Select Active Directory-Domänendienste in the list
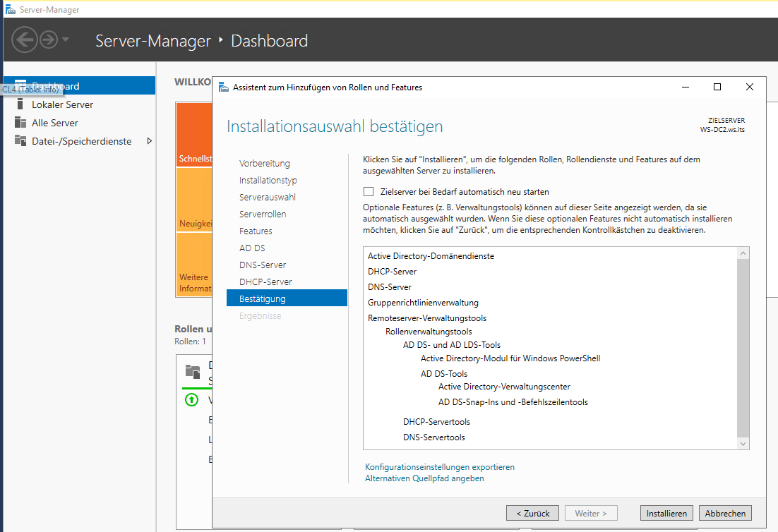The image size is (778, 532). tap(431, 256)
